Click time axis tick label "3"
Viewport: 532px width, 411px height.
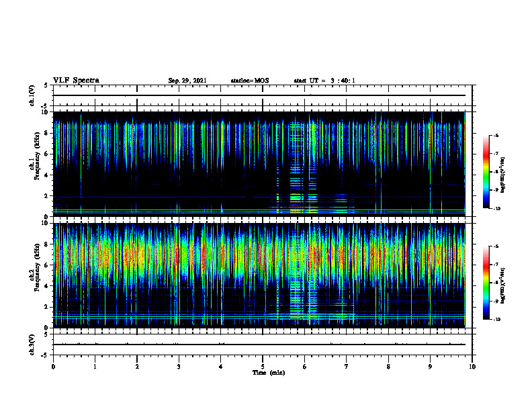pyautogui.click(x=179, y=367)
